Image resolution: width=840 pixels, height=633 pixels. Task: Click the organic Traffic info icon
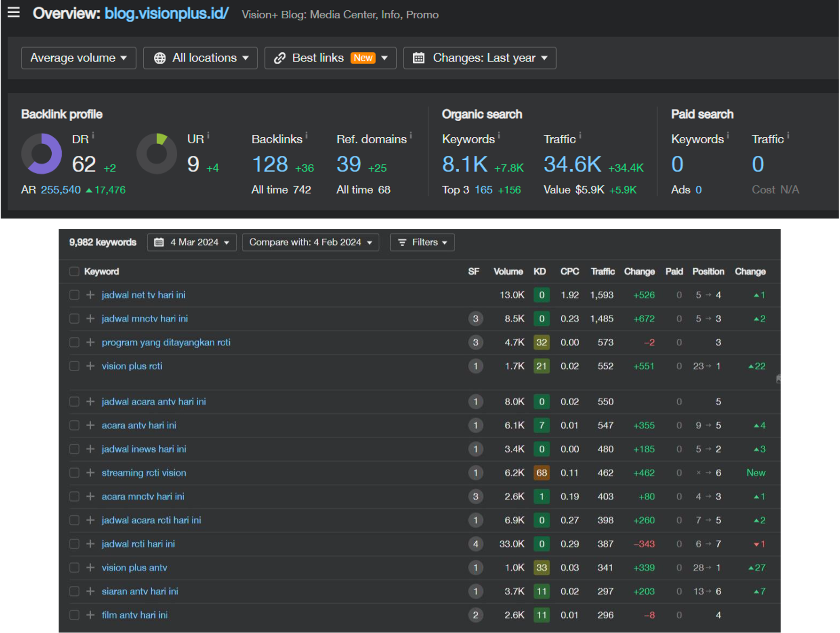pyautogui.click(x=580, y=135)
